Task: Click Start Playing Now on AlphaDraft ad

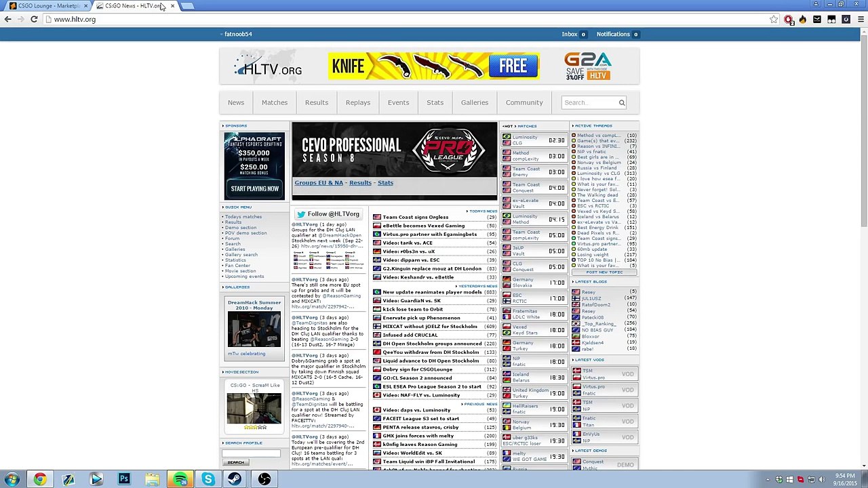Action: [254, 189]
